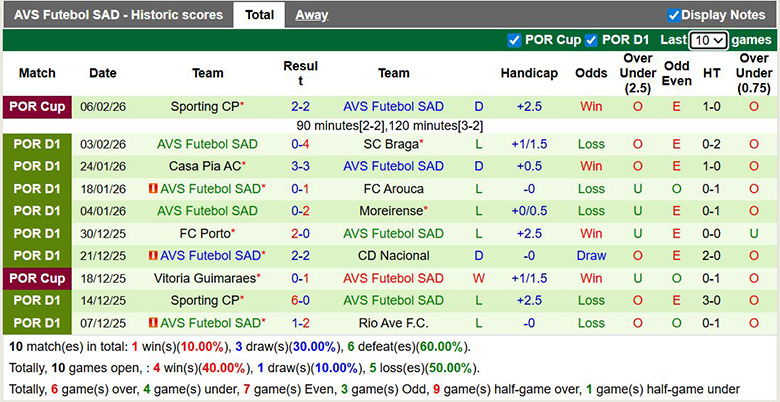Uncheck the POR D1 filter checkbox

tap(591, 40)
